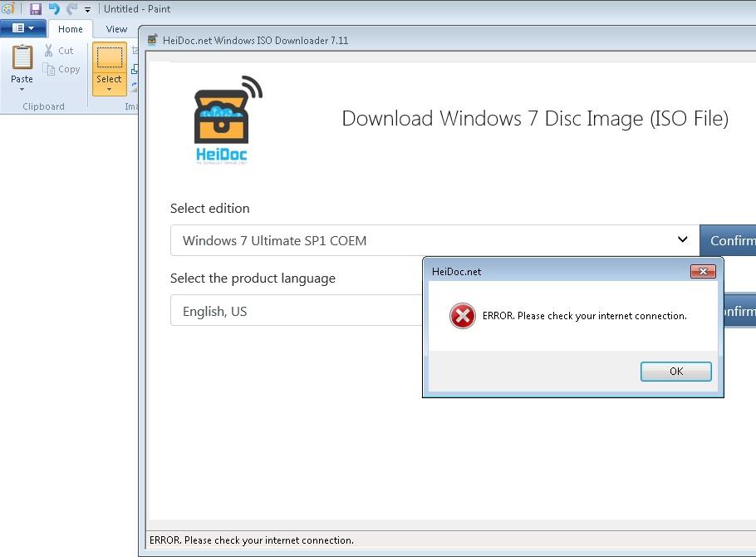Save the drawing using the floppy icon
This screenshot has height=557, width=756.
click(36, 8)
